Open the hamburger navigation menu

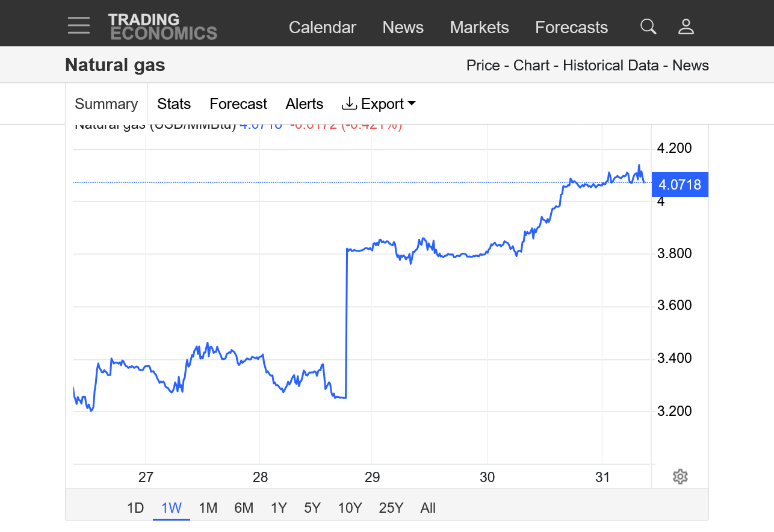click(x=79, y=26)
